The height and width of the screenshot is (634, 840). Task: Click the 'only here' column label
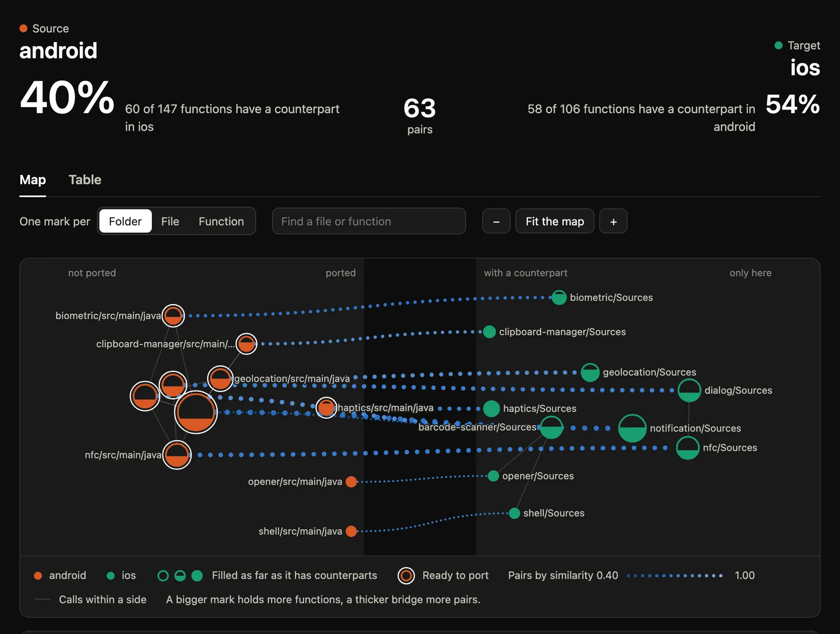(x=751, y=273)
